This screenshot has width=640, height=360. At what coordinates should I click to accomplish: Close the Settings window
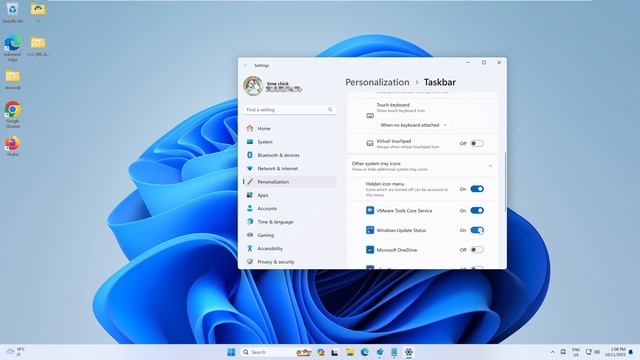pos(499,62)
